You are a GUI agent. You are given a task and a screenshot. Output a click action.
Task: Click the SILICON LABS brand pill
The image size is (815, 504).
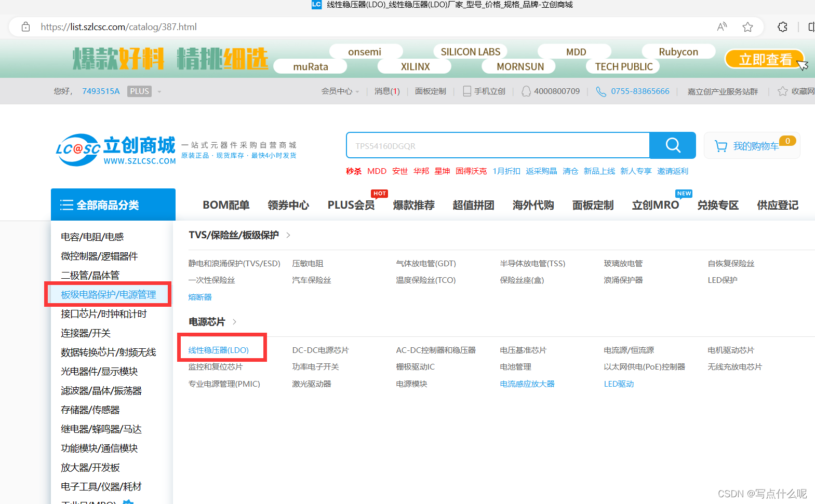(x=471, y=52)
